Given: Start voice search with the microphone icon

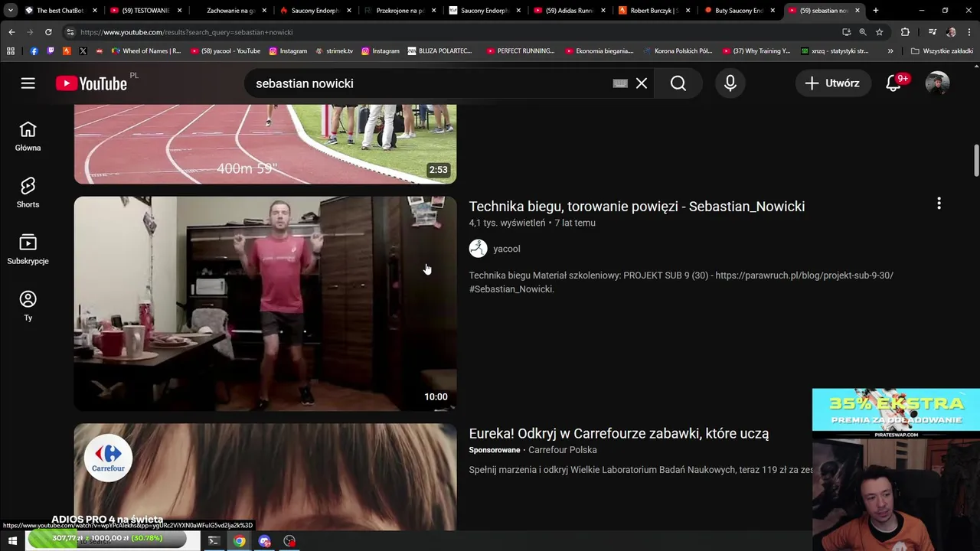Looking at the screenshot, I should [730, 83].
